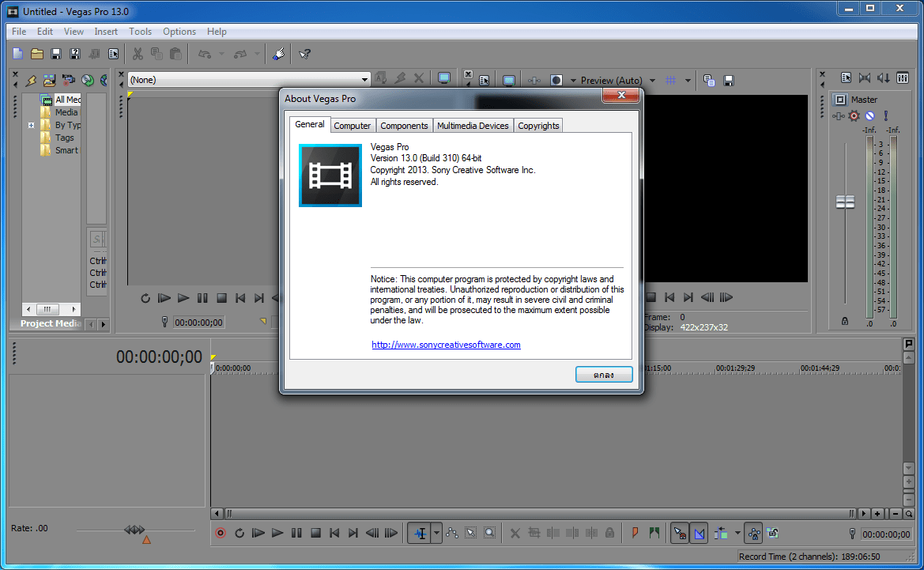Click Preview on External Monitor icon in Video Preview
924x570 pixels.
[508, 80]
